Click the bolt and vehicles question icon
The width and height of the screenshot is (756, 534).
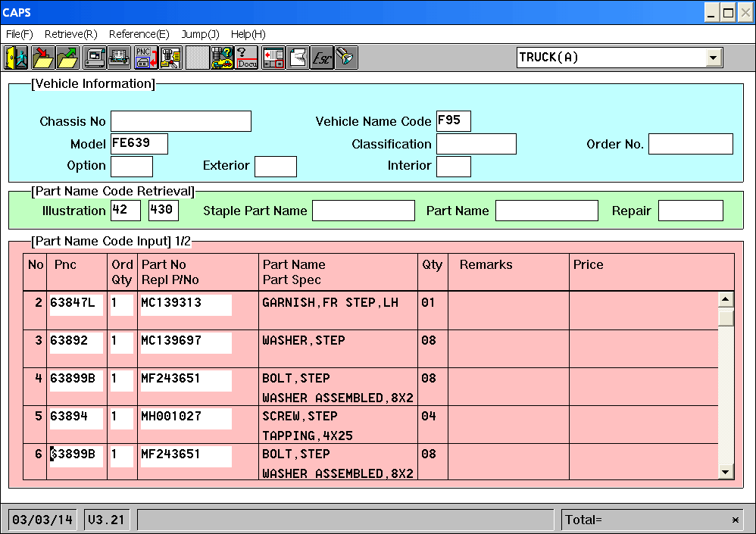click(222, 58)
